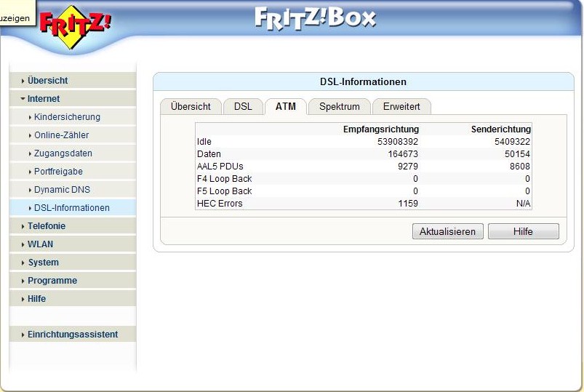Click the AAL5 PDUs value 8608
The image size is (584, 392).
tap(520, 167)
